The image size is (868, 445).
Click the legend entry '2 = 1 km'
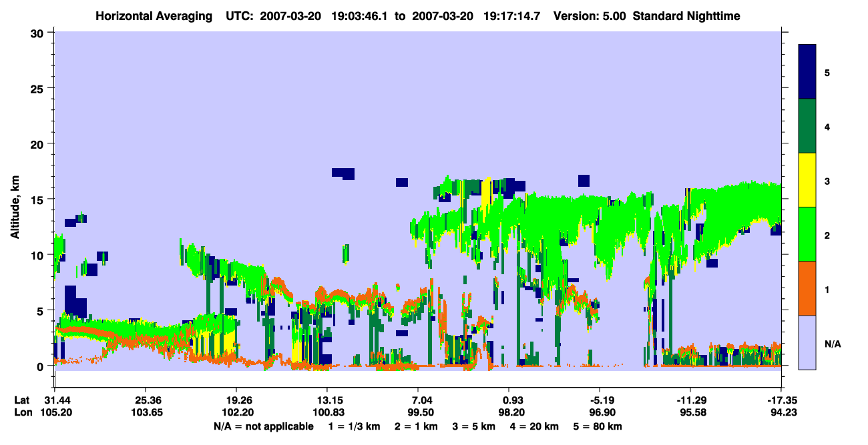click(417, 426)
